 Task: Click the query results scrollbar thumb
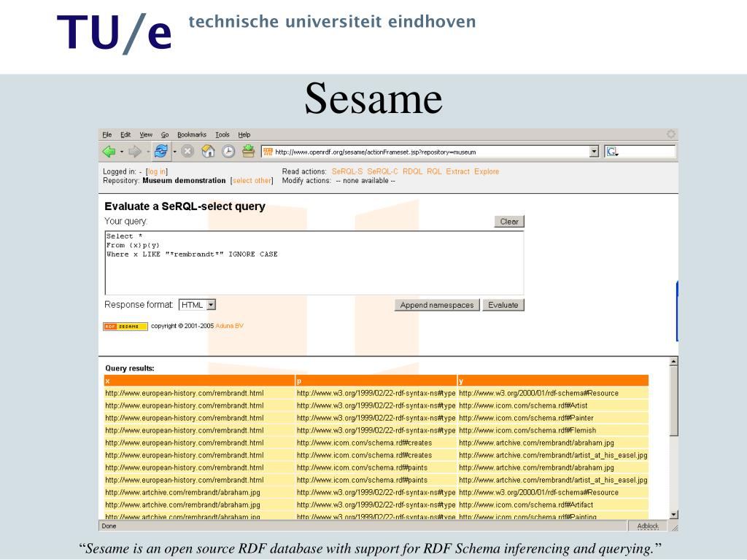click(673, 401)
